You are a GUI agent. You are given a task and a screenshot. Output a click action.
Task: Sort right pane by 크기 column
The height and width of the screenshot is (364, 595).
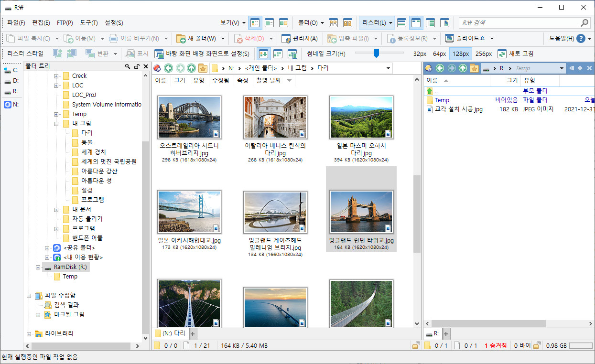(506, 80)
